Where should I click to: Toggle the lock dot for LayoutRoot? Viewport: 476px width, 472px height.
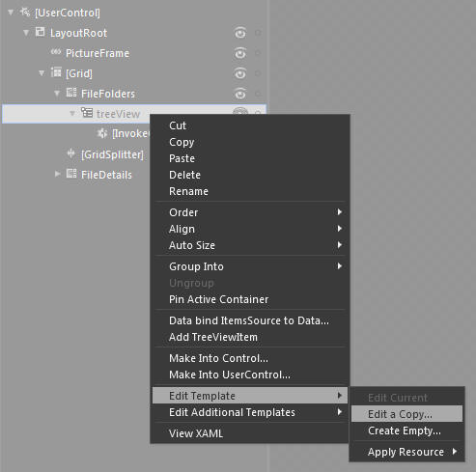click(258, 33)
